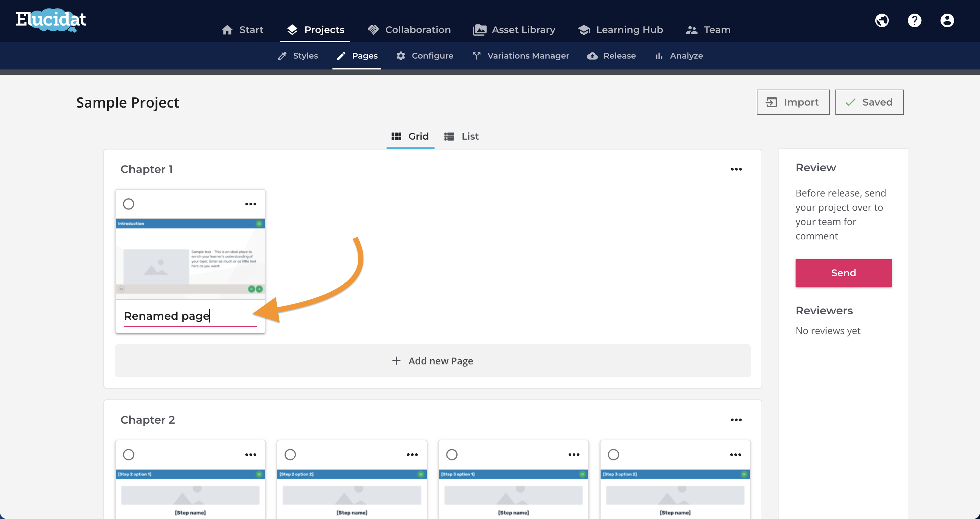This screenshot has width=980, height=519.
Task: Select the Introduction page radio circle
Action: [x=129, y=204]
